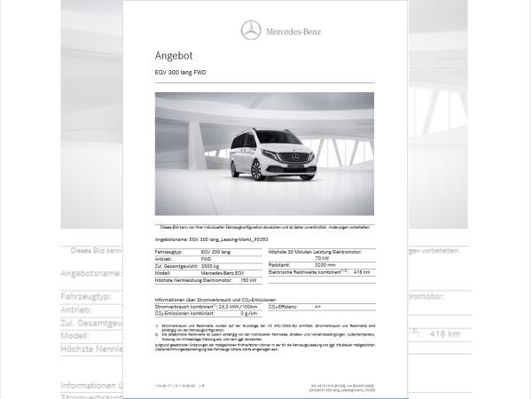This screenshot has width=532, height=399.
Task: Click the "70 kW" 30-minute power value
Action: click(322, 258)
